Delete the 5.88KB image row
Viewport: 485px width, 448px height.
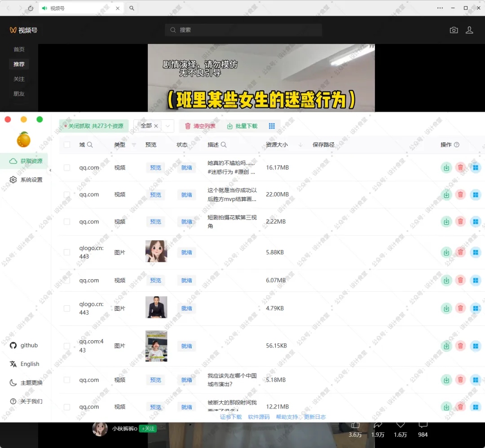(460, 252)
